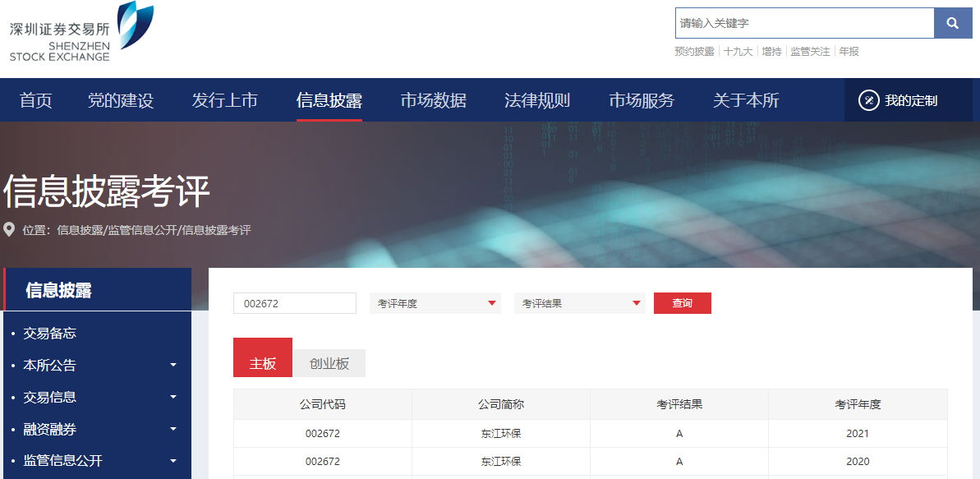This screenshot has height=479, width=980.
Task: Open the 市场服务 navigation item
Action: click(x=642, y=100)
